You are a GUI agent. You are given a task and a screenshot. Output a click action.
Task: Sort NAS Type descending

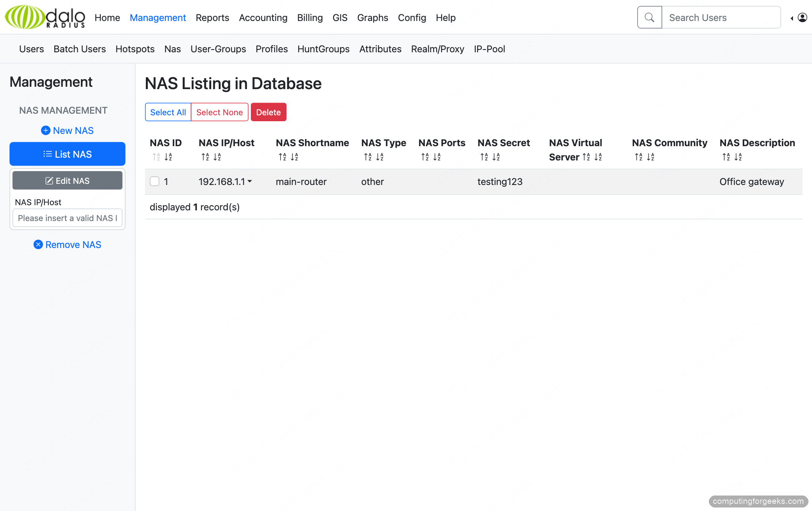[x=380, y=157]
